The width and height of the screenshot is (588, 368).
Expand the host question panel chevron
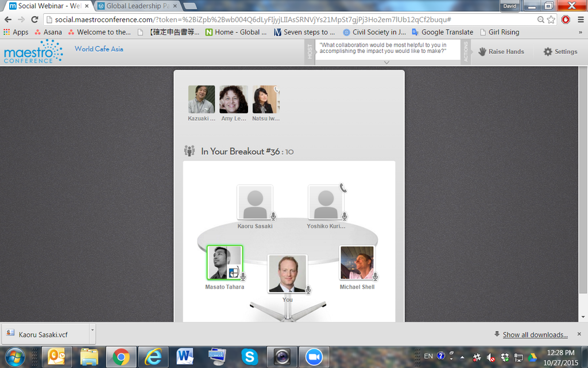tap(386, 62)
